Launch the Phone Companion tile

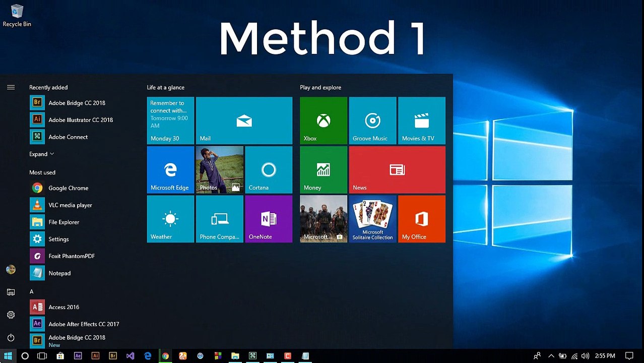click(219, 219)
